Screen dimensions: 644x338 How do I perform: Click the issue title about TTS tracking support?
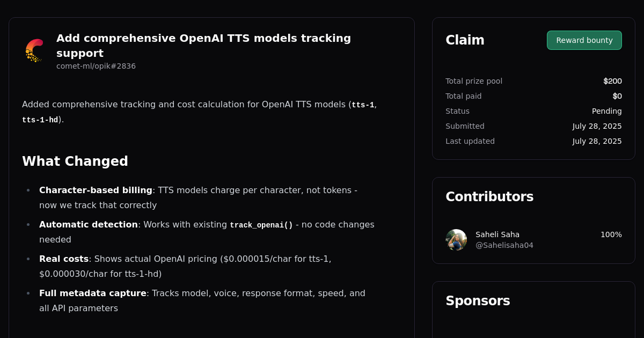[203, 46]
